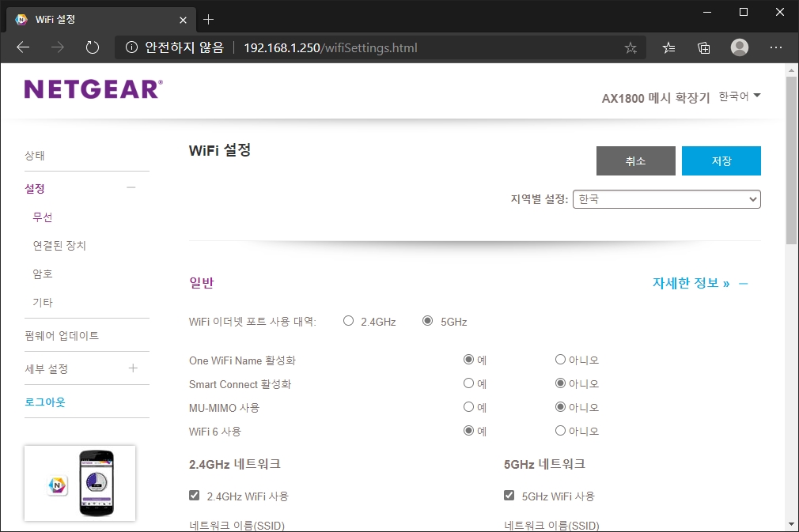Click the browser address bar URL
This screenshot has width=799, height=532.
point(331,48)
